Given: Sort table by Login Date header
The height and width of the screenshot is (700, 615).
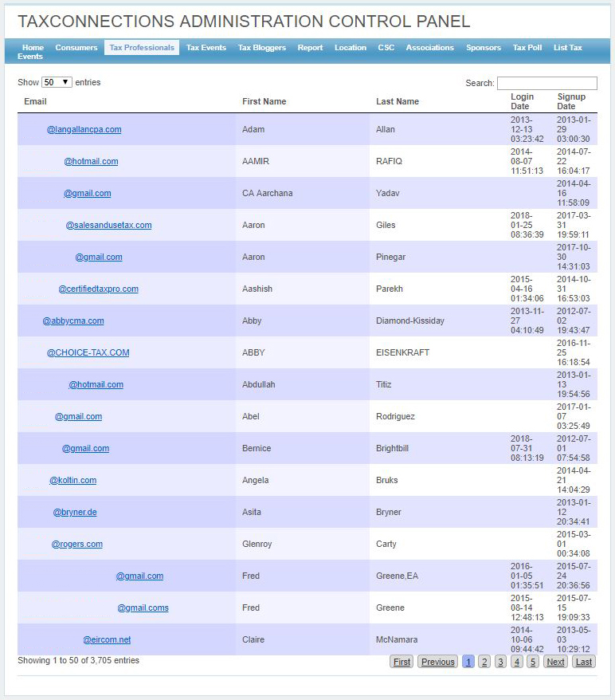Looking at the screenshot, I should 522,101.
